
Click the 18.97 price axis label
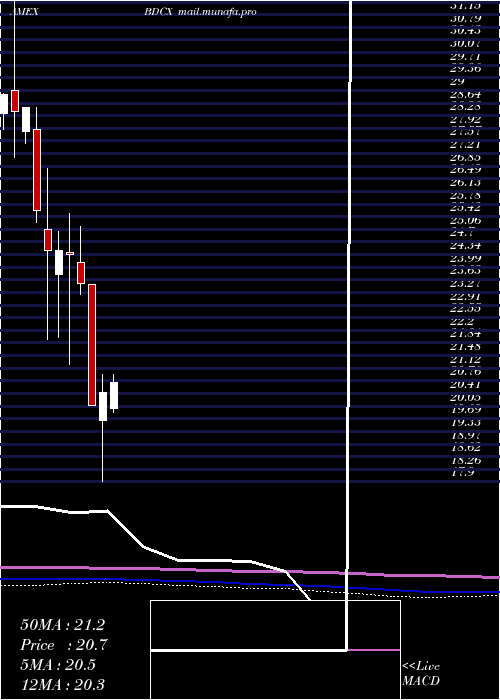[x=466, y=435]
